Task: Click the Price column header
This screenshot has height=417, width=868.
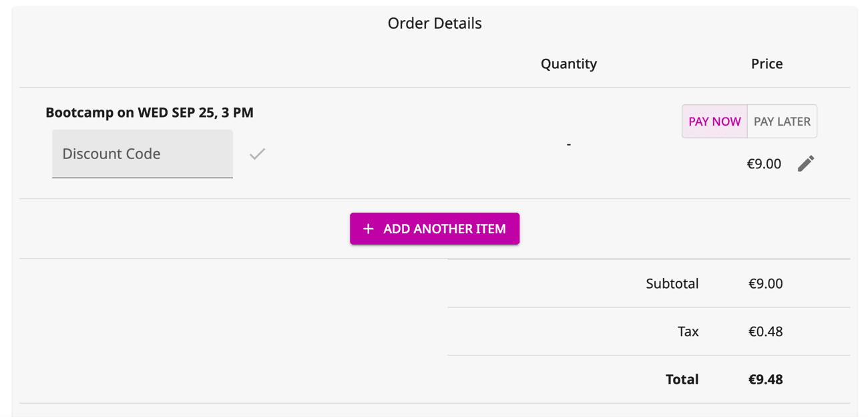Action: click(767, 64)
